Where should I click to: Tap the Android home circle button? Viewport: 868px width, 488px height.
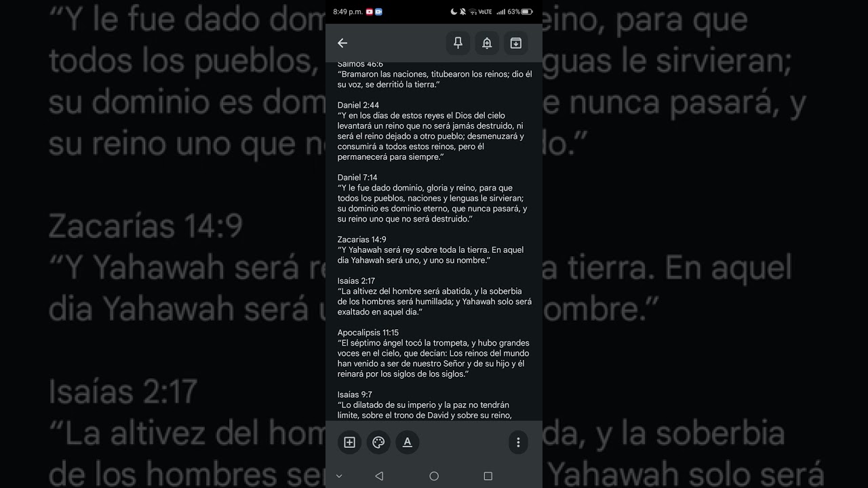tap(434, 476)
